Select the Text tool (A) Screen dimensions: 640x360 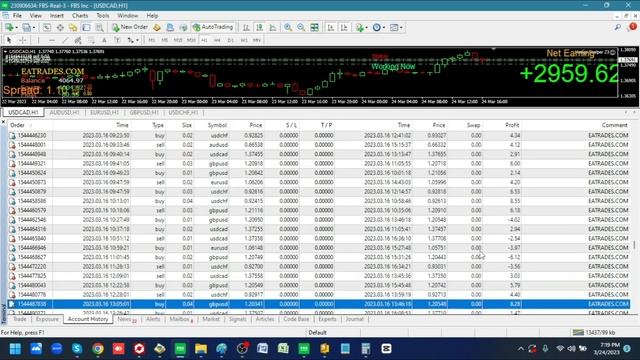(x=104, y=40)
